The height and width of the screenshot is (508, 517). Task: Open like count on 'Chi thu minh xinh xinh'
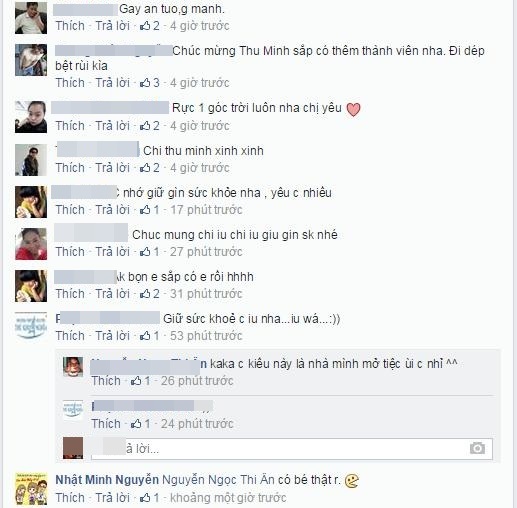coord(150,168)
